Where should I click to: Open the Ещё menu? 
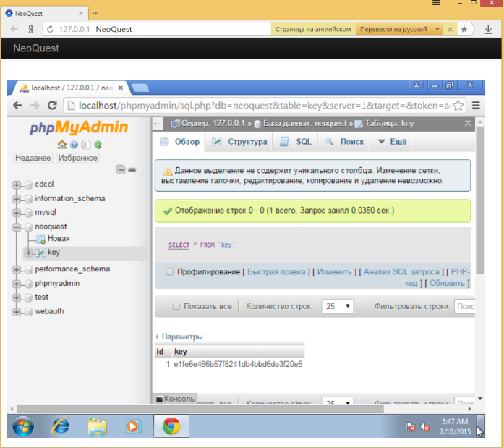tap(392, 142)
